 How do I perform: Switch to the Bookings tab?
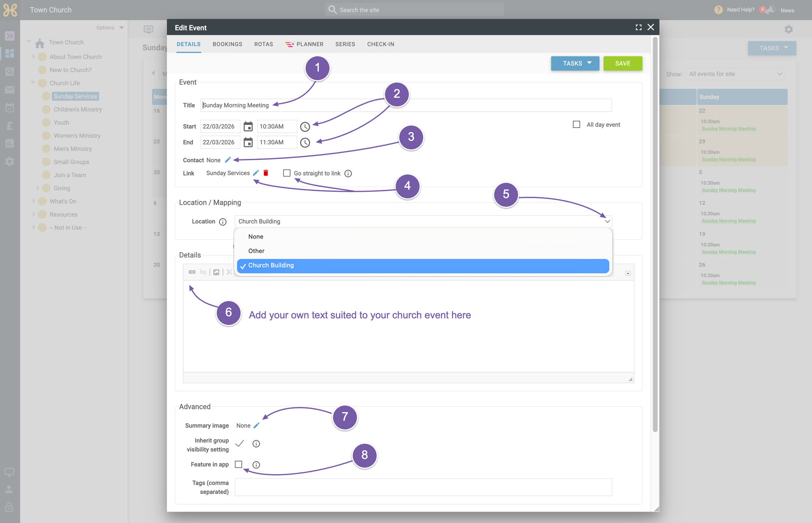(x=227, y=44)
